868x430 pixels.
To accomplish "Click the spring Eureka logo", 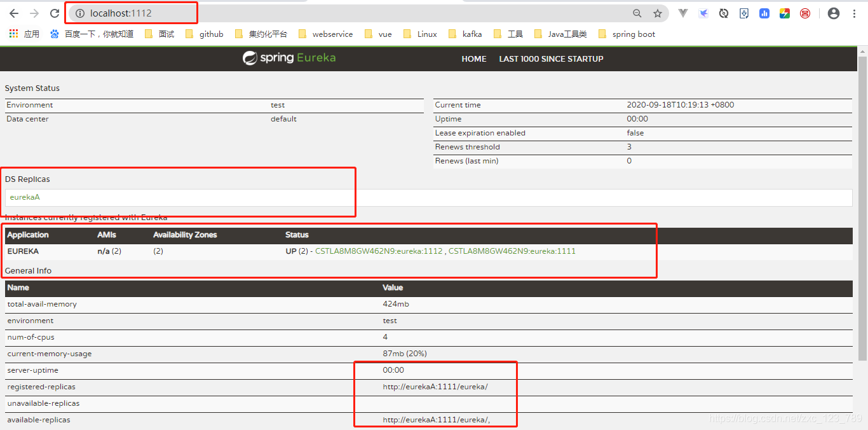I will pyautogui.click(x=289, y=59).
